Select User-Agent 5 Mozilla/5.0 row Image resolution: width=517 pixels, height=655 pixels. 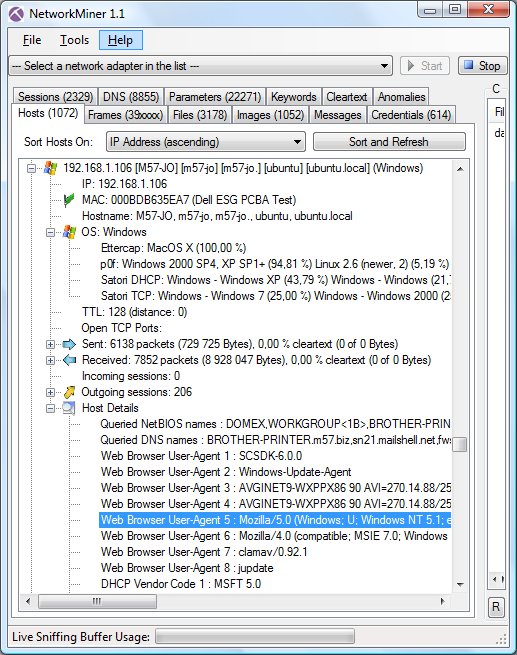(275, 520)
